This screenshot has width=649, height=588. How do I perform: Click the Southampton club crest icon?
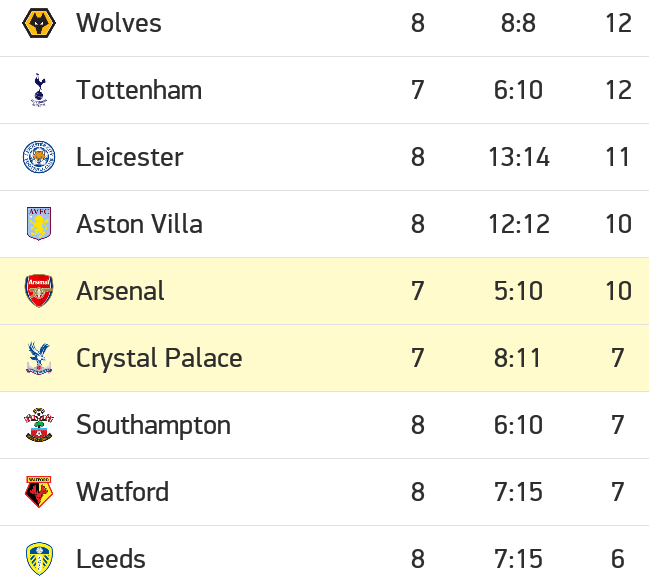[39, 425]
